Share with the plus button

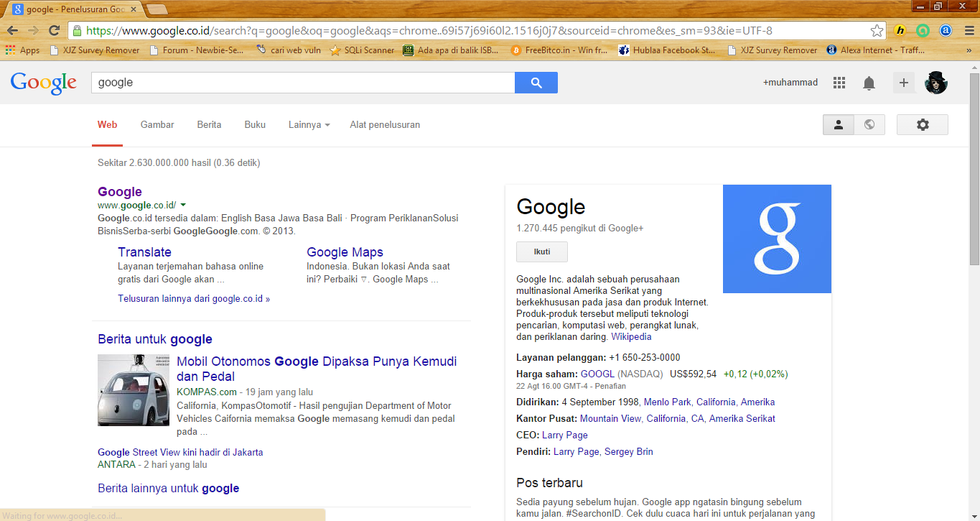(904, 83)
